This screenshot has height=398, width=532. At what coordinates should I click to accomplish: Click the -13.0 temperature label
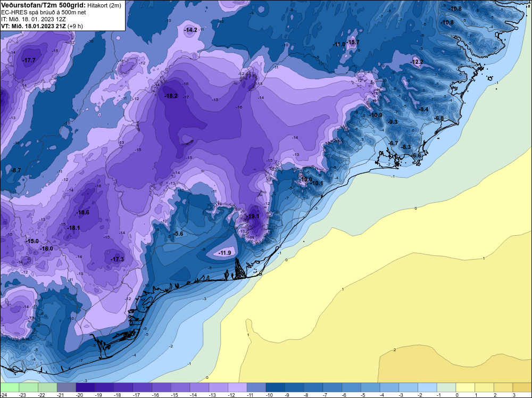click(305, 179)
